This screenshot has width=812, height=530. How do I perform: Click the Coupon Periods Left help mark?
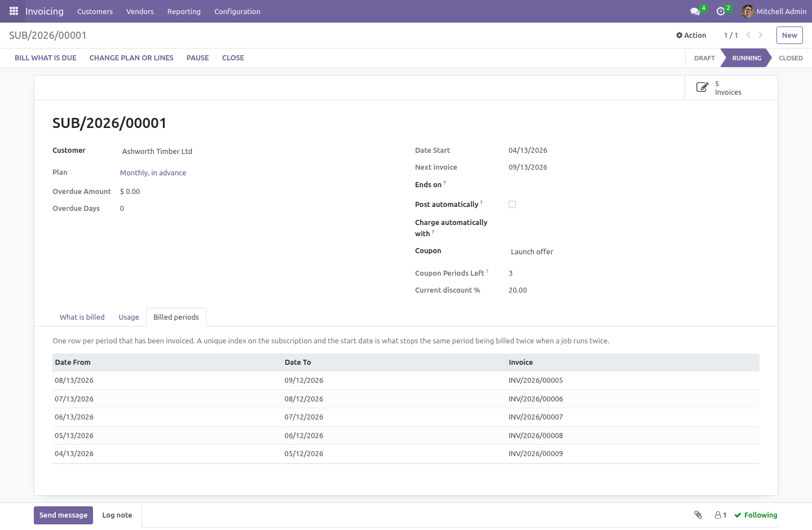tap(487, 271)
